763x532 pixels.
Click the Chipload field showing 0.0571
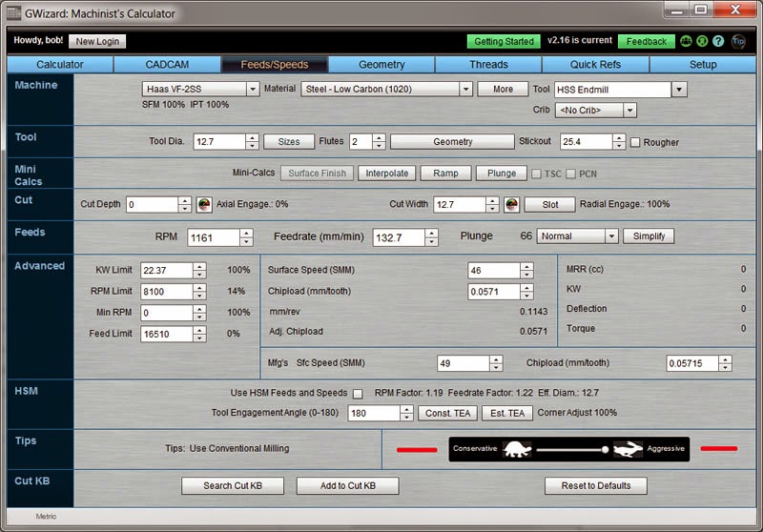tap(494, 292)
